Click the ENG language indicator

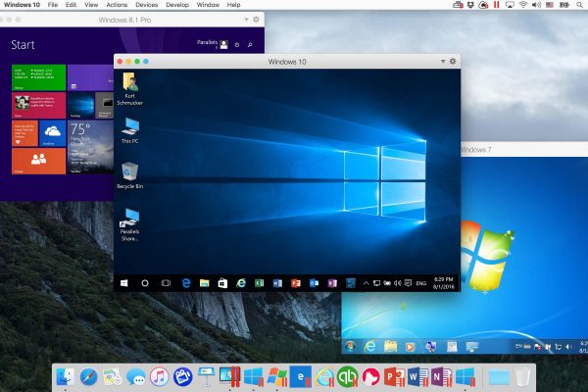[x=421, y=283]
